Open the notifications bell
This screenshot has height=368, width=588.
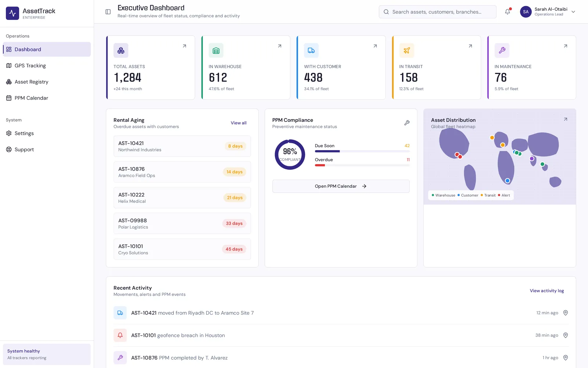[508, 12]
